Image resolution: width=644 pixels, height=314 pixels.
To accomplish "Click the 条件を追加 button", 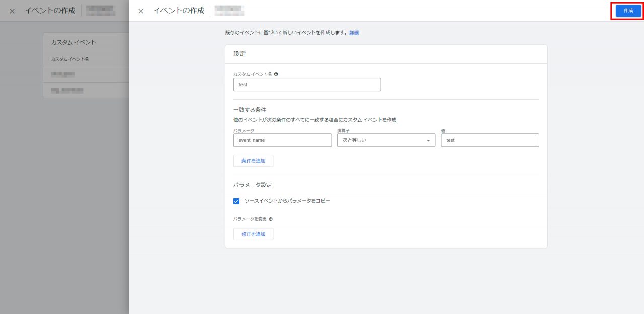I will point(253,161).
